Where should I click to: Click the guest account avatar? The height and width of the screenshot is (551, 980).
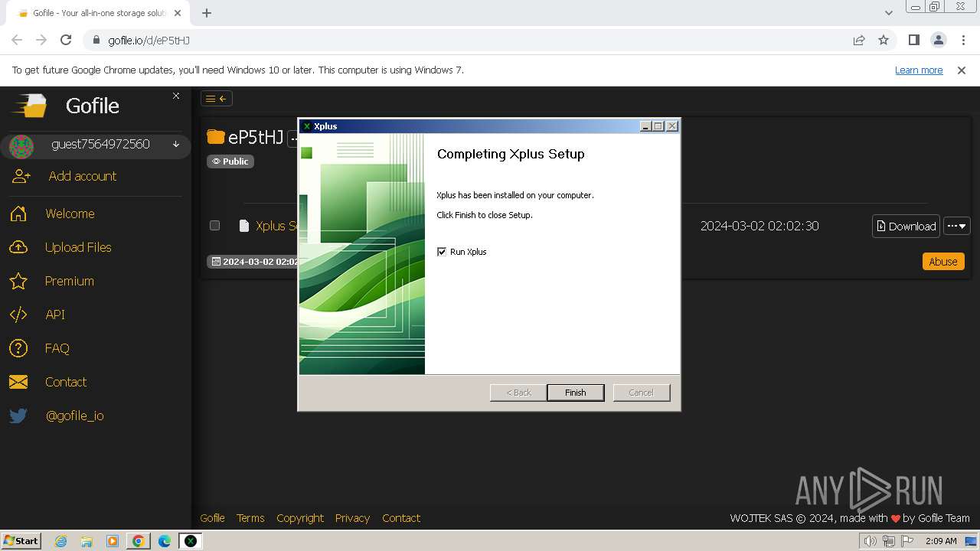(21, 145)
